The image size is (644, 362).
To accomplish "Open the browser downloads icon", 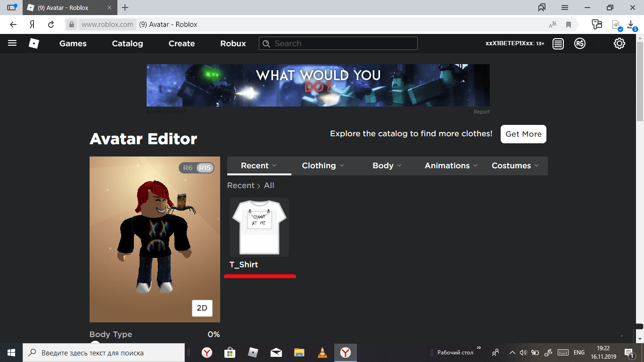I will click(x=631, y=25).
